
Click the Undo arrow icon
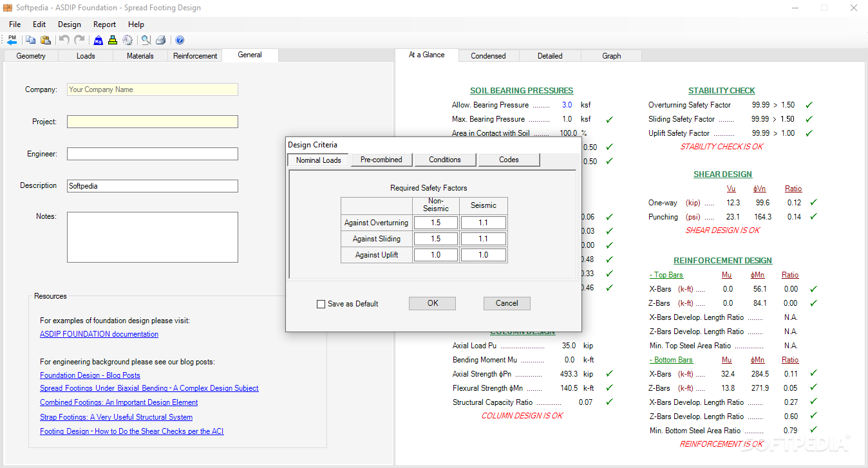[64, 40]
